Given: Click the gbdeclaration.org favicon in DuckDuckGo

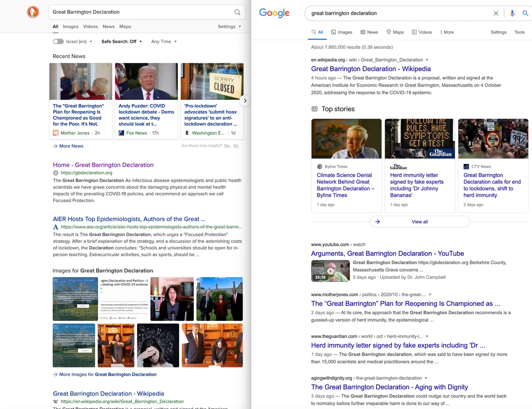Looking at the screenshot, I should click(x=56, y=173).
